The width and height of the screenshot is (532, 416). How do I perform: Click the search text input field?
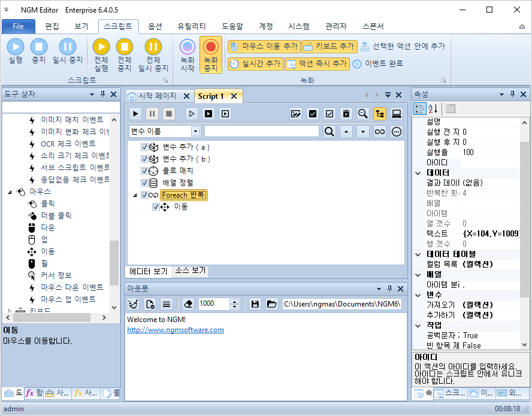[x=262, y=132]
